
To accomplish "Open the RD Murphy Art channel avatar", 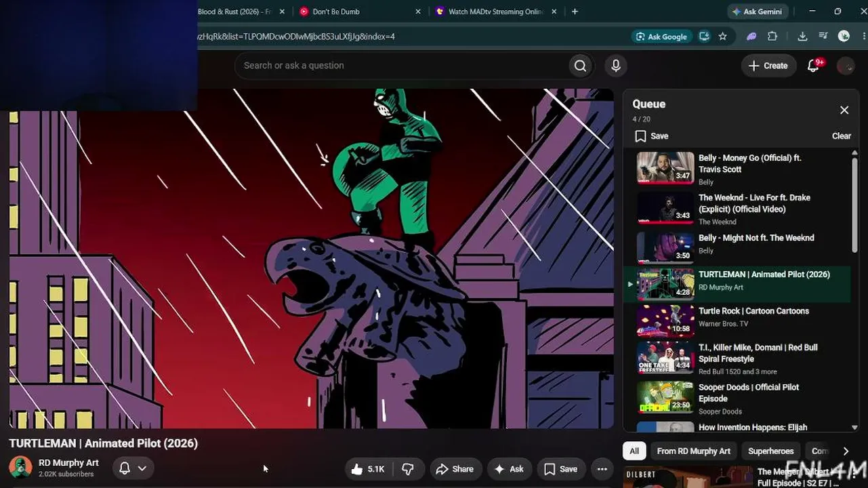I will click(x=20, y=468).
